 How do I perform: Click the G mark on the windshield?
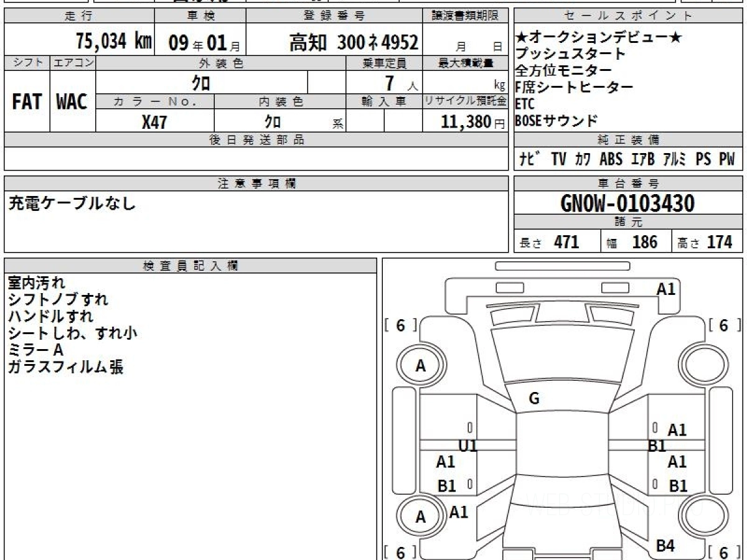533,399
